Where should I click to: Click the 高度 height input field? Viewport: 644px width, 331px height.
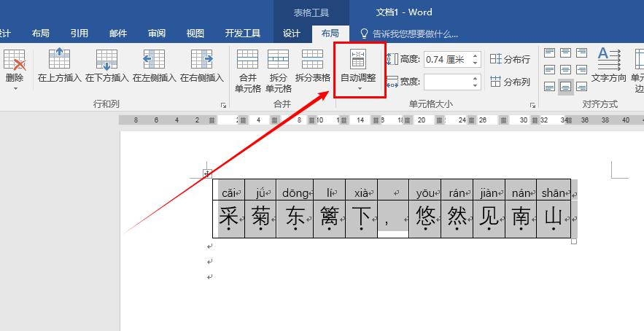pos(448,60)
